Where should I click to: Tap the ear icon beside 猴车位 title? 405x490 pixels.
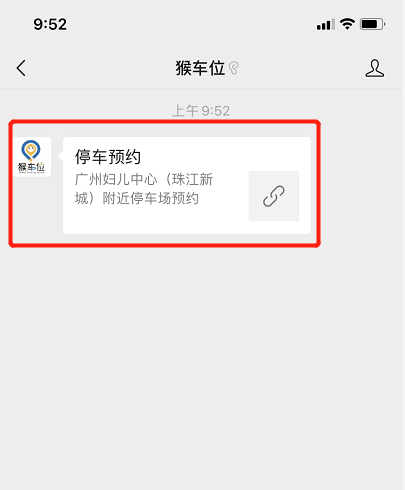coord(234,68)
